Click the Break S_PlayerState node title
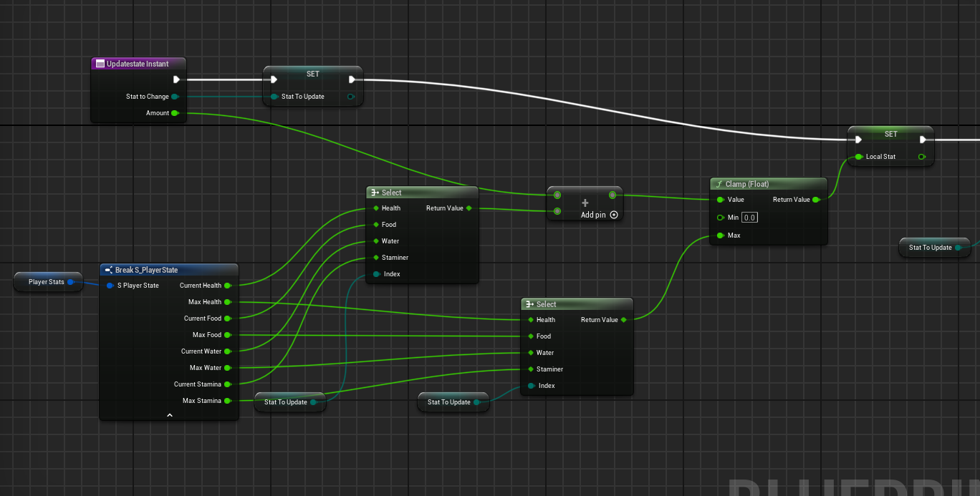The width and height of the screenshot is (980, 496). (x=146, y=270)
